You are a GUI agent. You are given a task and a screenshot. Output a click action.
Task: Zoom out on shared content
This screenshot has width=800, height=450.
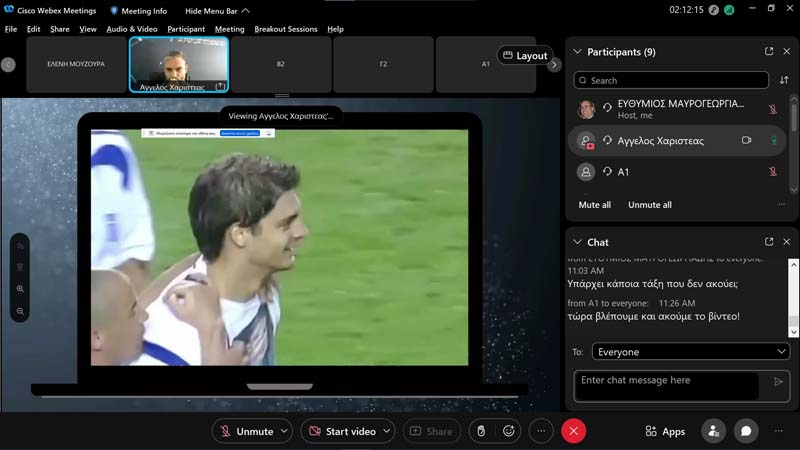[x=20, y=311]
